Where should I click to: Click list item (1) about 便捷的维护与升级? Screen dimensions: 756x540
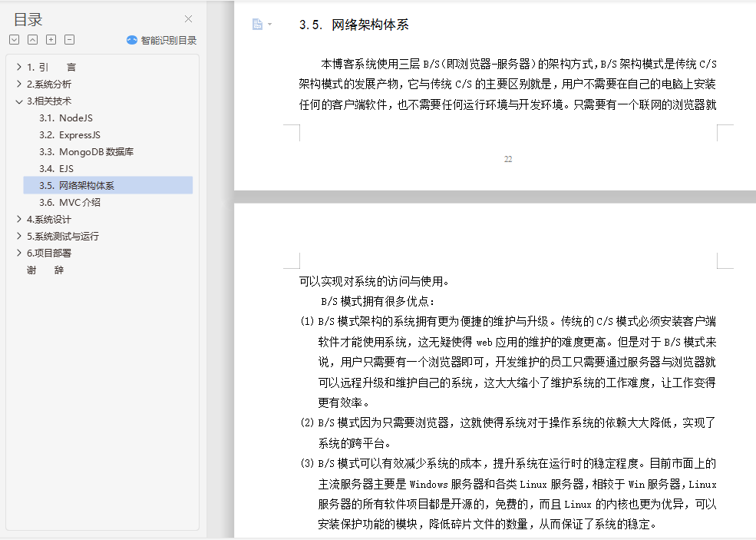[508, 362]
